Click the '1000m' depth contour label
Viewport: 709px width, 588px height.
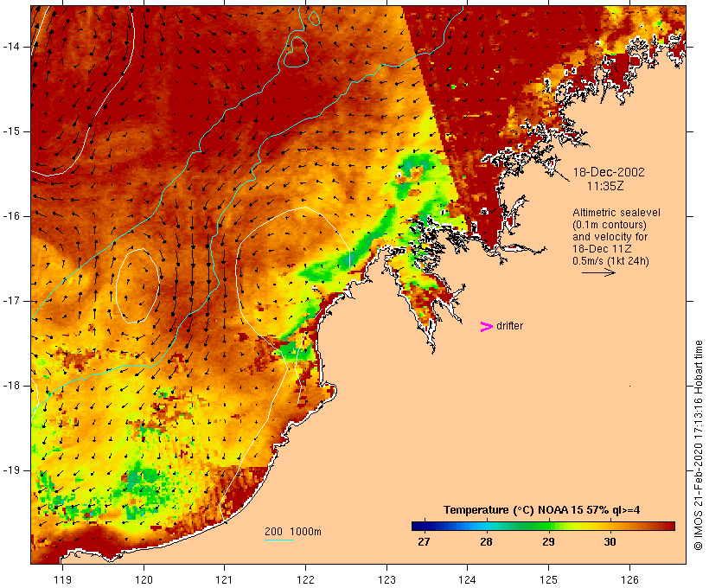(306, 532)
